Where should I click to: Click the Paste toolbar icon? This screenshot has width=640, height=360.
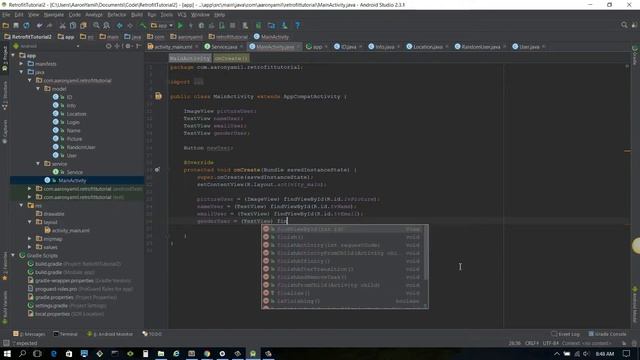pos(83,25)
